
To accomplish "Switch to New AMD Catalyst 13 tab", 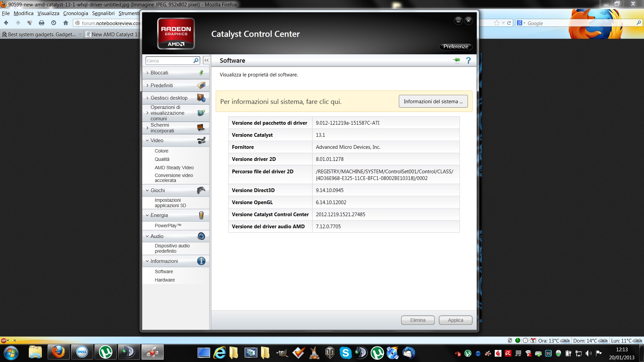I will 112,34.
